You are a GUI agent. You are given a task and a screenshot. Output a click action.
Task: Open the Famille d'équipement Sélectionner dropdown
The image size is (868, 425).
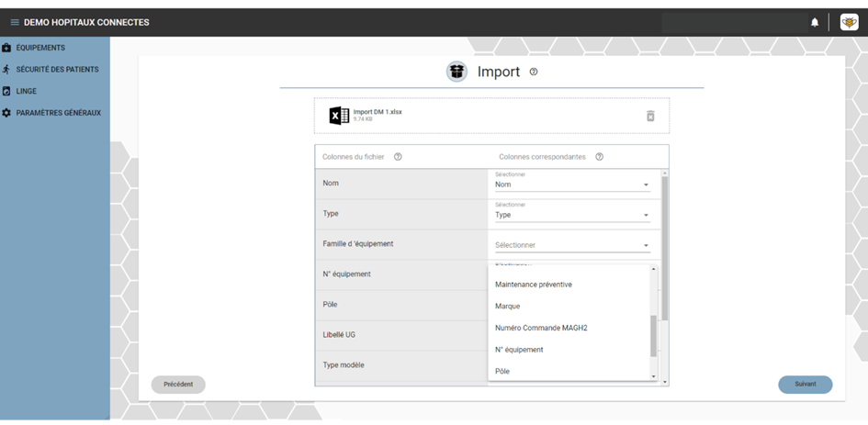(x=572, y=245)
